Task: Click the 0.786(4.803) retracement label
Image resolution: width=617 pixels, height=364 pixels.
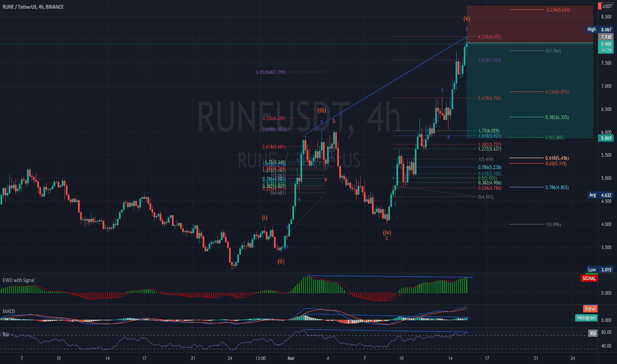Action: click(x=557, y=188)
